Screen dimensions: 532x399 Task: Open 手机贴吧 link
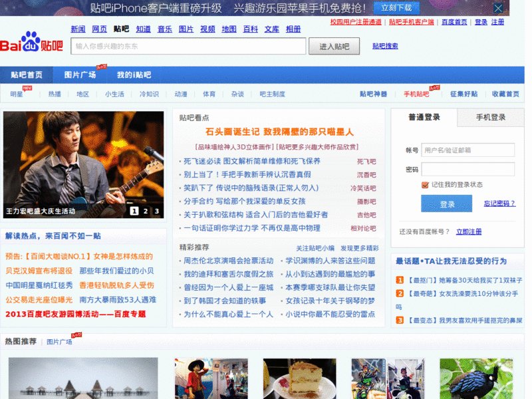416,94
